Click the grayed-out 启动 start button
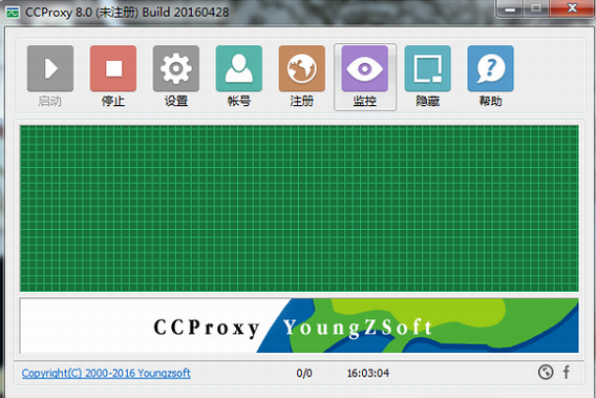The width and height of the screenshot is (596, 398). (50, 76)
